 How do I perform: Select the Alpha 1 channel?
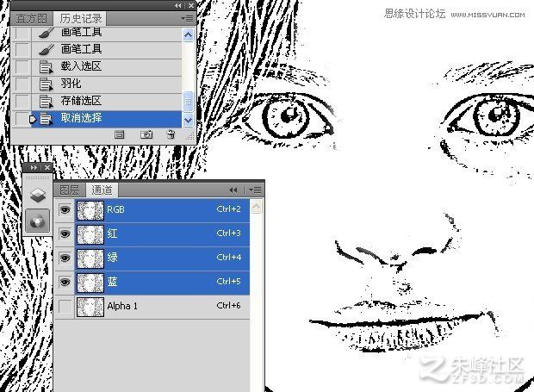tap(152, 307)
